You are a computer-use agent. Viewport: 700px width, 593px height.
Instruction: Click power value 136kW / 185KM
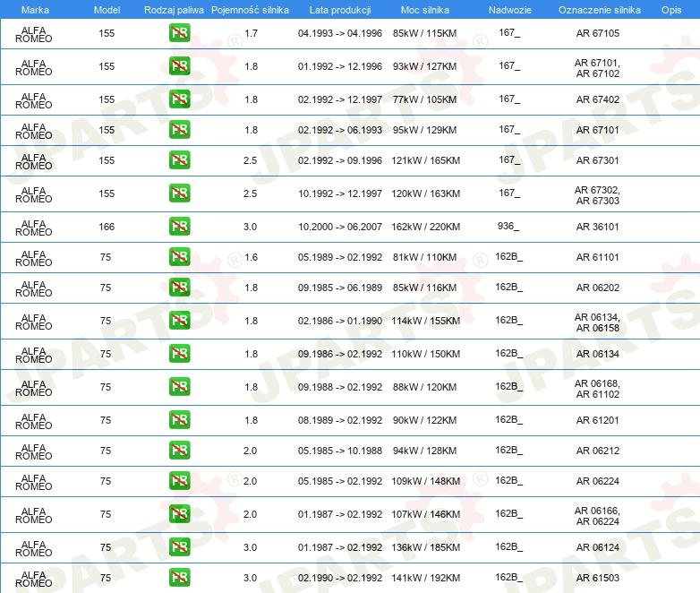tap(426, 547)
